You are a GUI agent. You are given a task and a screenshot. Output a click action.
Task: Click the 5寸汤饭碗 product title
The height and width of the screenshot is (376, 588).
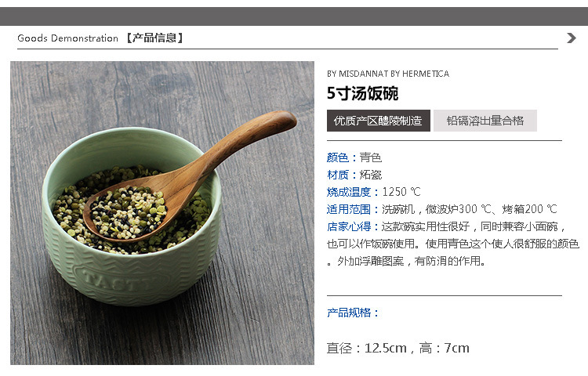pos(362,93)
